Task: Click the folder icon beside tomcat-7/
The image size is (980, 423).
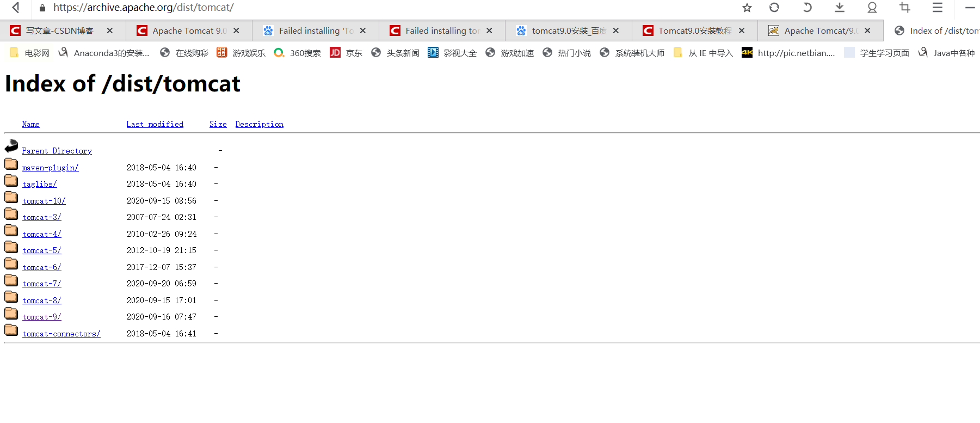Action: point(11,280)
